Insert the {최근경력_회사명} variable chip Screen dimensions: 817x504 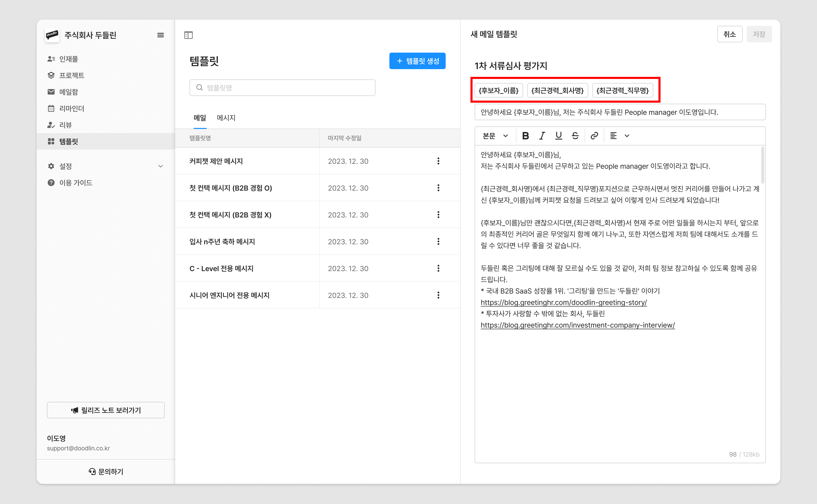pos(557,90)
